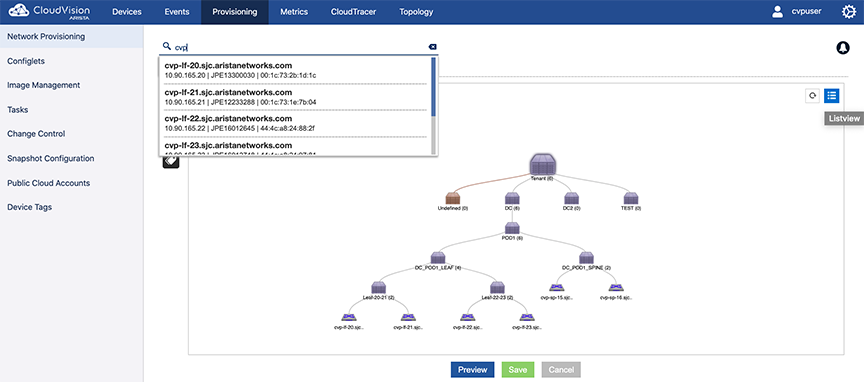Select device cvp-lf-20 in topology
This screenshot has width=864, height=382.
[348, 317]
